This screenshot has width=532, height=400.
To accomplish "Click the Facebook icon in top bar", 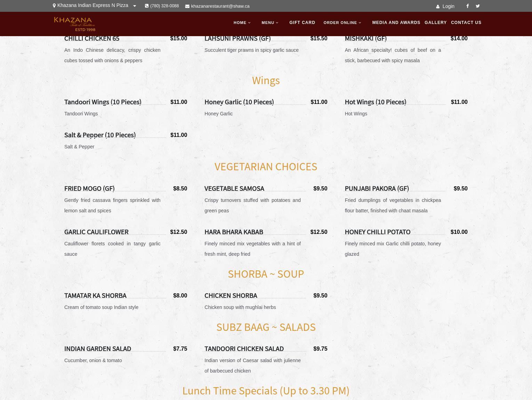I will 467,6.
